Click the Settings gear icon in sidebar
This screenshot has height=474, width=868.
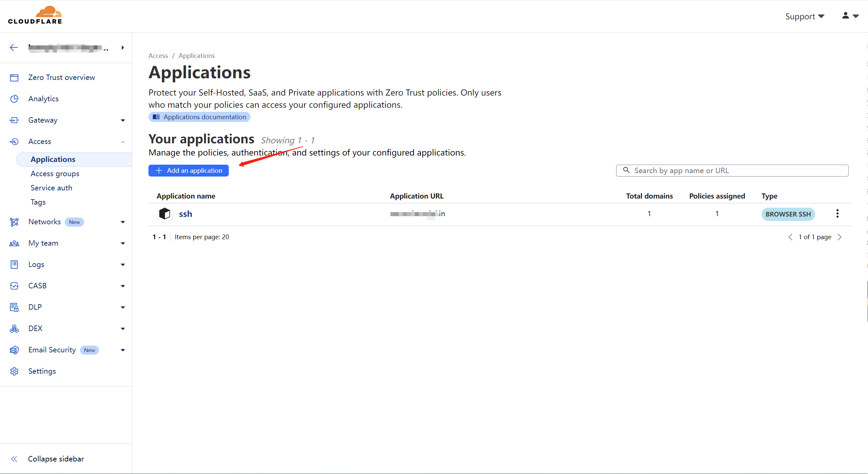(14, 371)
